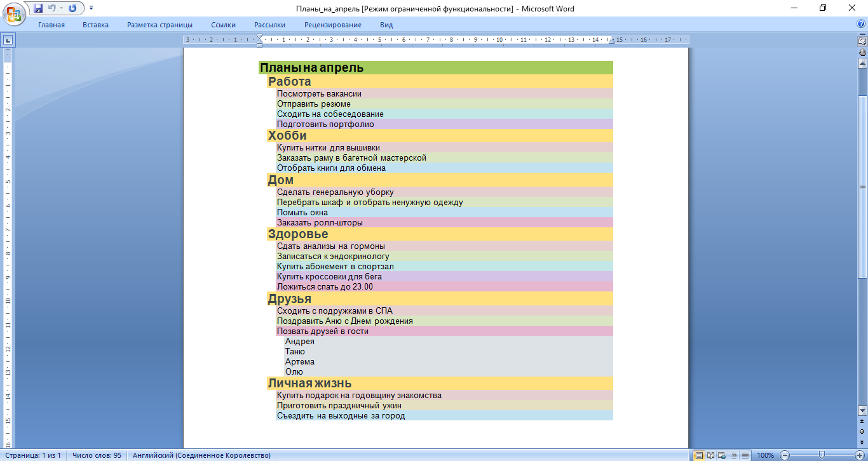Switch to Draft view icon
This screenshot has width=868, height=461.
click(743, 455)
